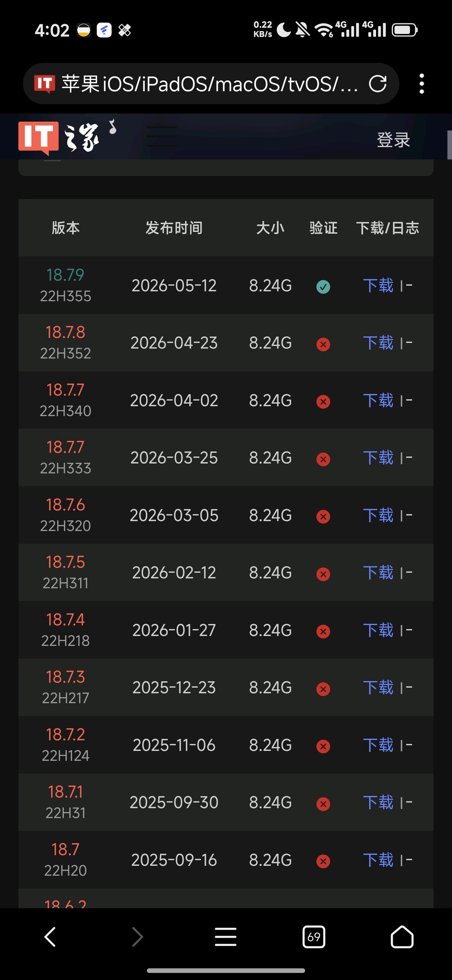Tap the red unsigned icon for 18.7
This screenshot has width=452, height=980.
click(323, 861)
